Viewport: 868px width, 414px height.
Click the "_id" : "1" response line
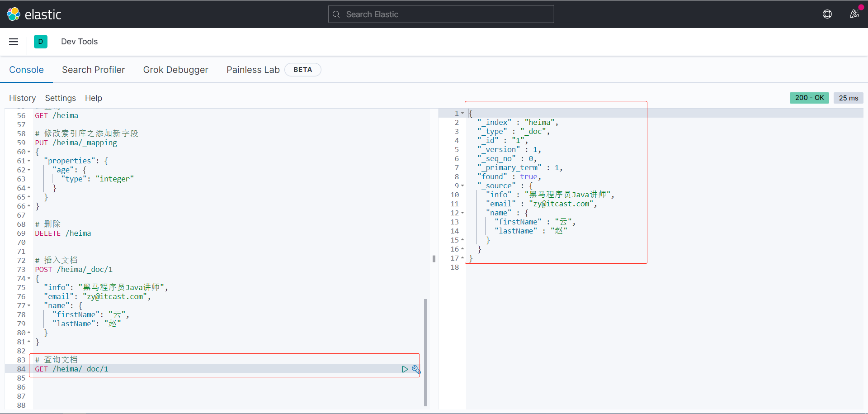(x=503, y=141)
